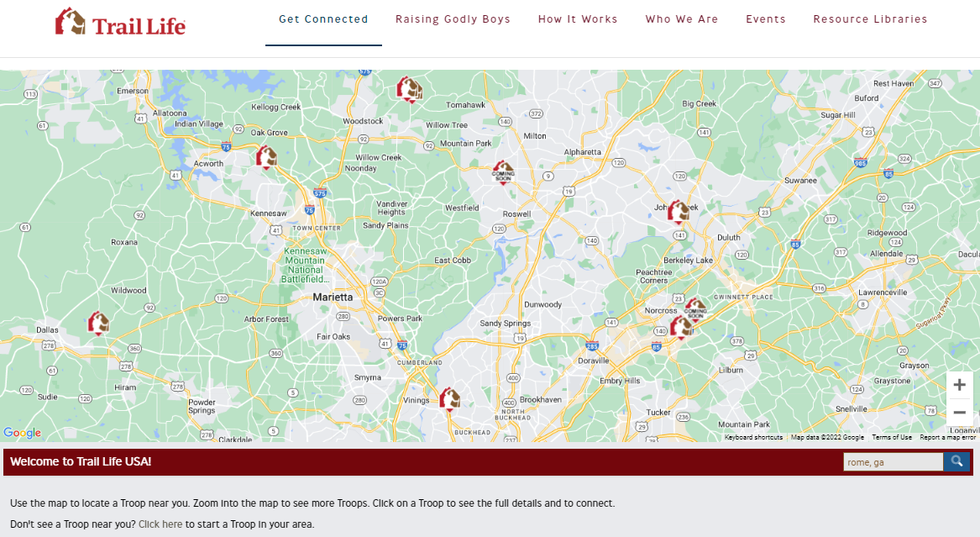The height and width of the screenshot is (537, 980).
Task: Open the How It Works menu
Action: coord(578,19)
